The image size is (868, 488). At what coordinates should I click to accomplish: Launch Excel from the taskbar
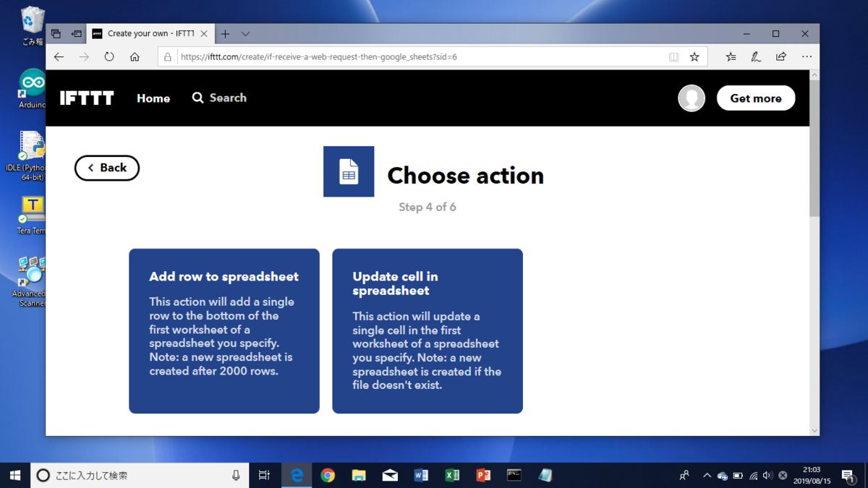point(452,475)
